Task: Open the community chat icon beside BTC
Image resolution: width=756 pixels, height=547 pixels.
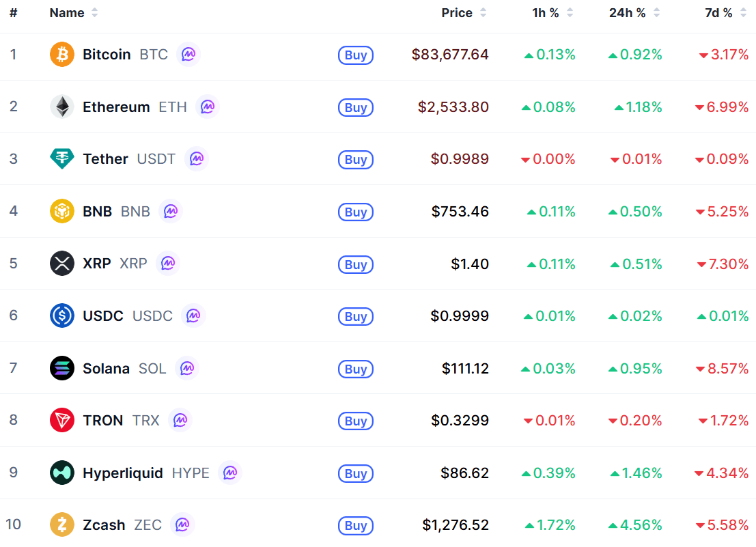Action: 188,55
